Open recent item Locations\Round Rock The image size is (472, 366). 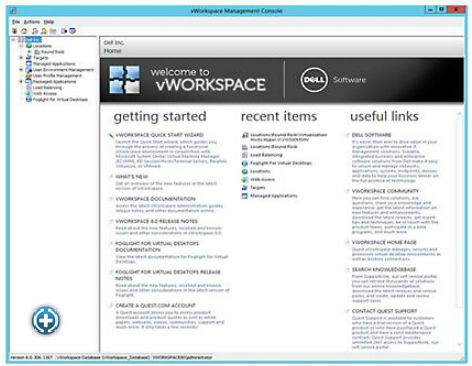click(274, 147)
